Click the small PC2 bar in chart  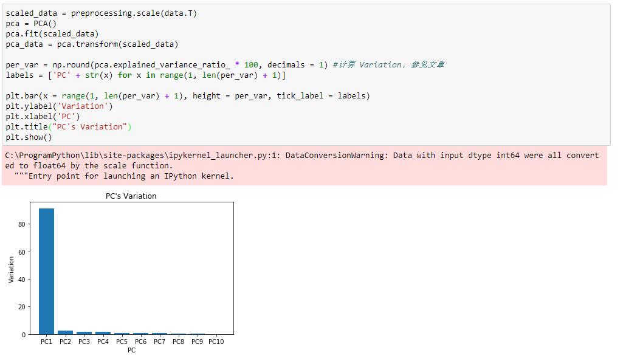pos(65,332)
